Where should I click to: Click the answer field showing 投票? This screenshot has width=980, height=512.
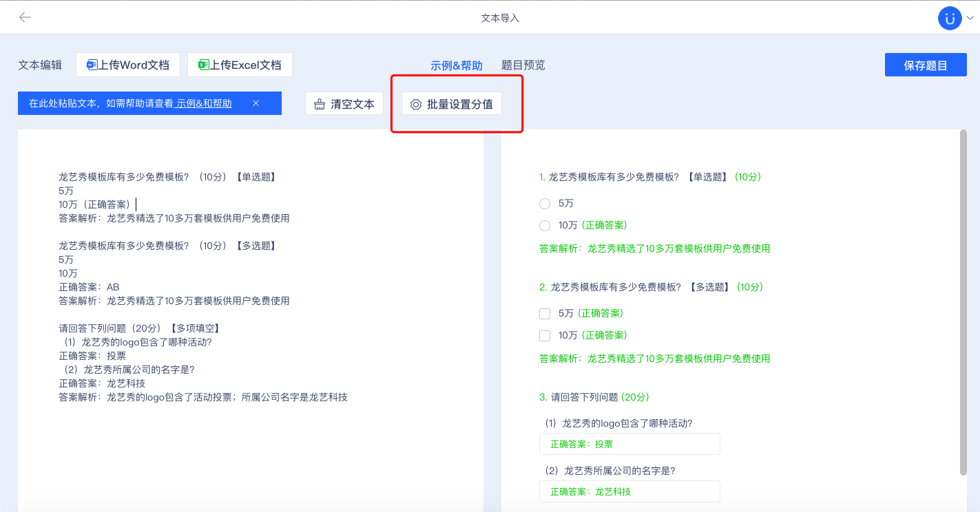(629, 444)
